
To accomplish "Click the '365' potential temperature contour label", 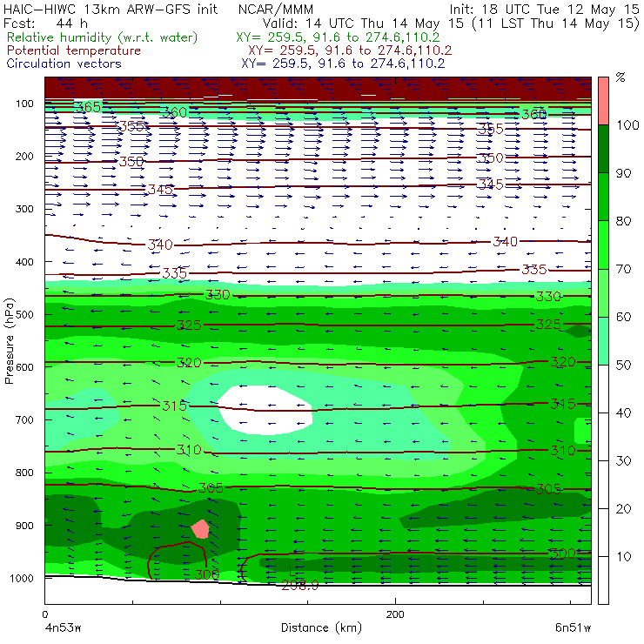I will 88,107.
